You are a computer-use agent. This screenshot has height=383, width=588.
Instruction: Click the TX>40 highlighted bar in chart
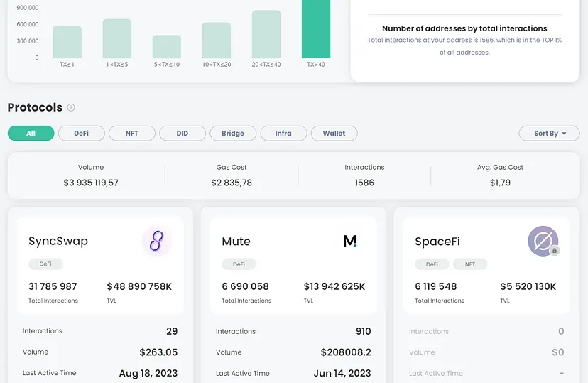(316, 28)
